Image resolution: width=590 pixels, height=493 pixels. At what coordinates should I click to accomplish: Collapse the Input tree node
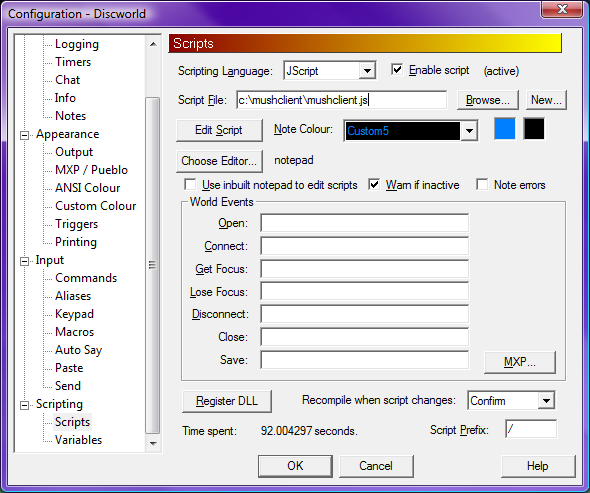click(24, 261)
